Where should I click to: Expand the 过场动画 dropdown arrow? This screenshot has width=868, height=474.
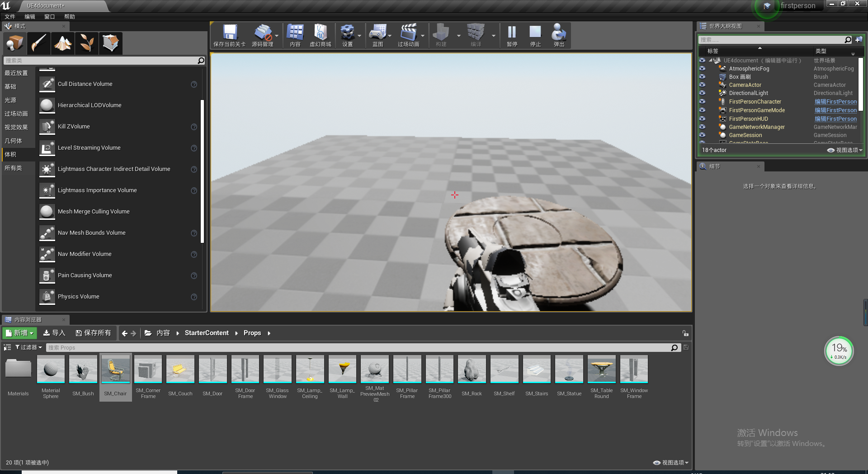(x=423, y=36)
